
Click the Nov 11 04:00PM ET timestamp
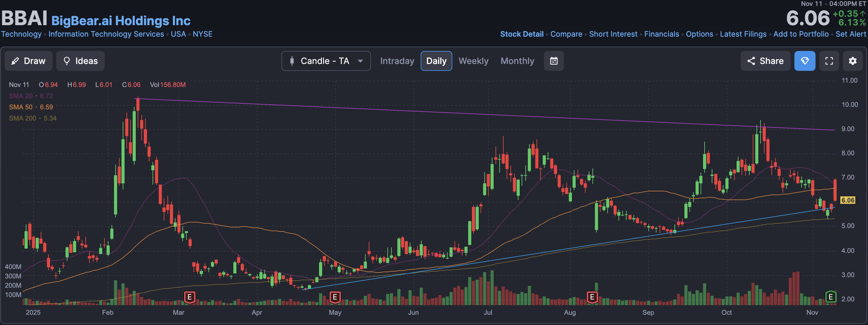pos(833,4)
